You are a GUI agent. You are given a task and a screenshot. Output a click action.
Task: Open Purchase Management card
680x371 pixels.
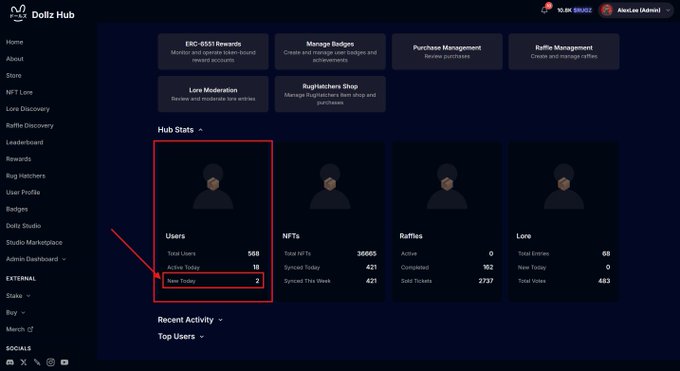(x=447, y=52)
